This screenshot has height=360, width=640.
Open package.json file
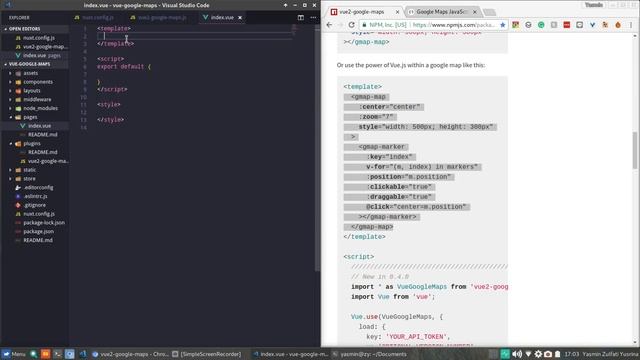pyautogui.click(x=38, y=231)
